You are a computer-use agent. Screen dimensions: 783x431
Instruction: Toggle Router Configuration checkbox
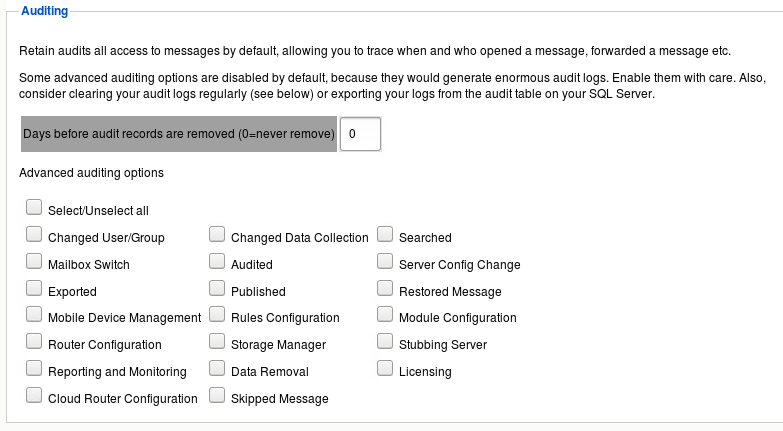tap(34, 342)
